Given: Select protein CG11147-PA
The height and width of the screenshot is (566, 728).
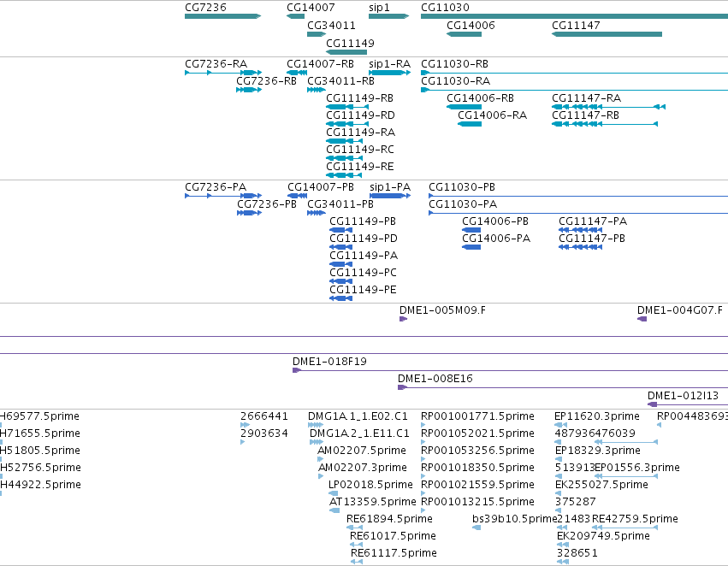Looking at the screenshot, I should pyautogui.click(x=593, y=221).
